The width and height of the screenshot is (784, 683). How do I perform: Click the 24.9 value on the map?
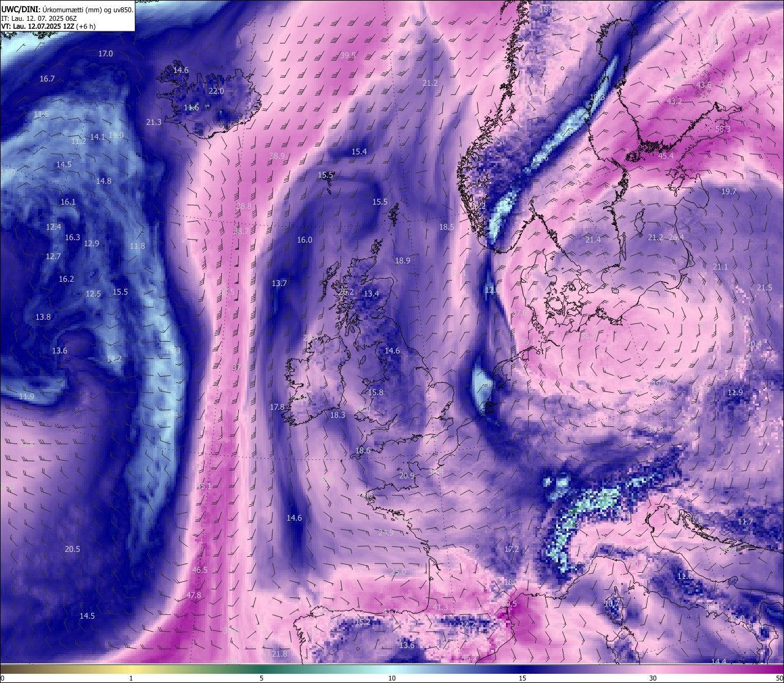386,533
